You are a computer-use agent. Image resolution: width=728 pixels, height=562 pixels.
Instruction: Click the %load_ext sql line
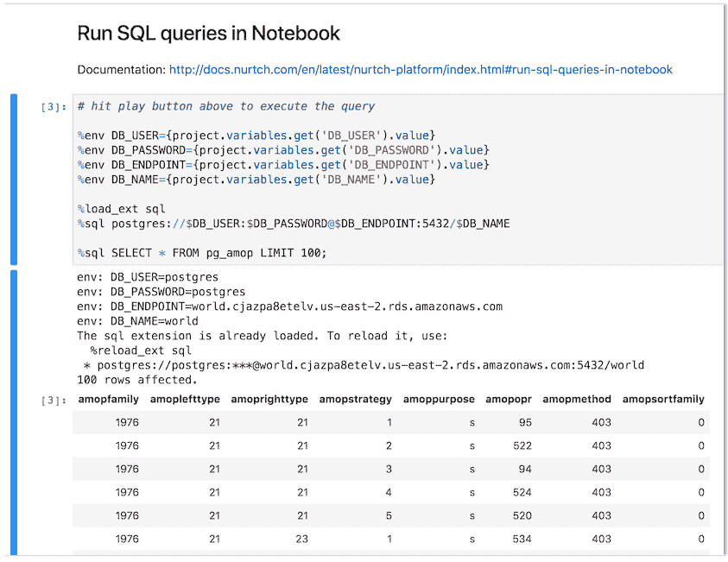click(x=115, y=207)
